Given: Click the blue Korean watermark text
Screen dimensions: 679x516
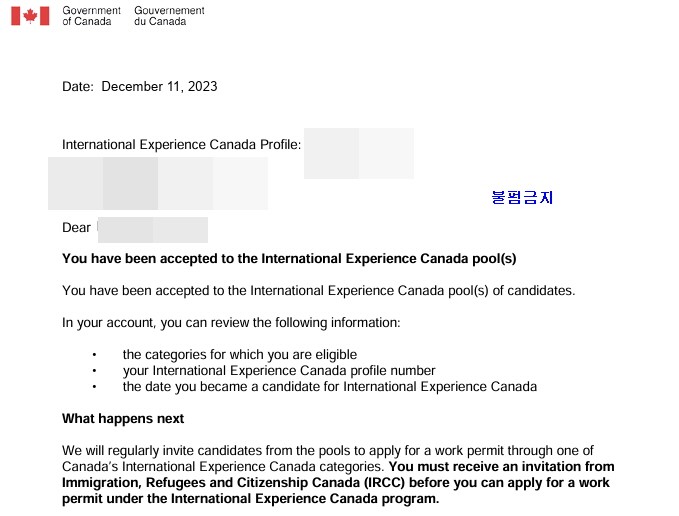Looking at the screenshot, I should tap(522, 197).
